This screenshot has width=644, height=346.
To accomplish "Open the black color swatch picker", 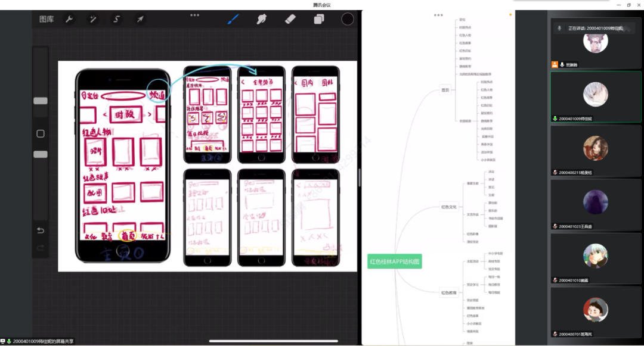I will click(x=348, y=19).
